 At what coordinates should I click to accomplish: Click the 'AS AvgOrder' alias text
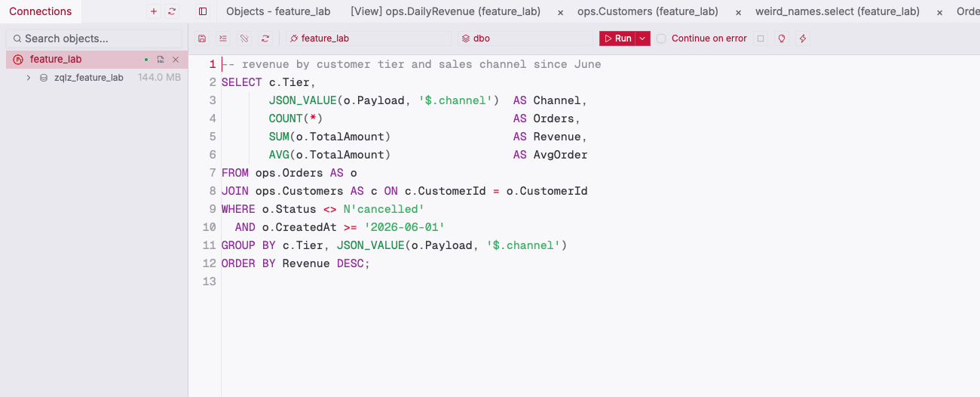pyautogui.click(x=550, y=155)
